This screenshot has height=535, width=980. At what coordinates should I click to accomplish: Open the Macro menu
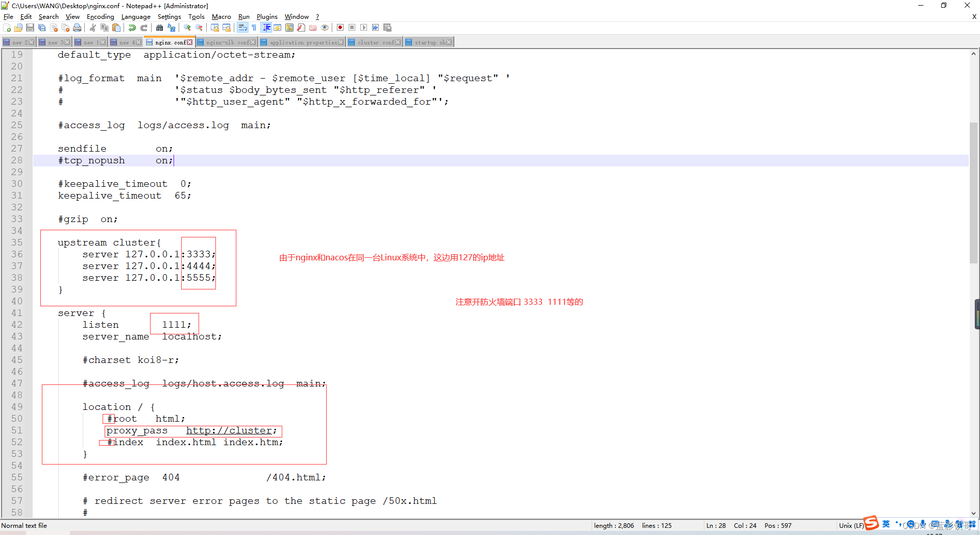coord(222,17)
